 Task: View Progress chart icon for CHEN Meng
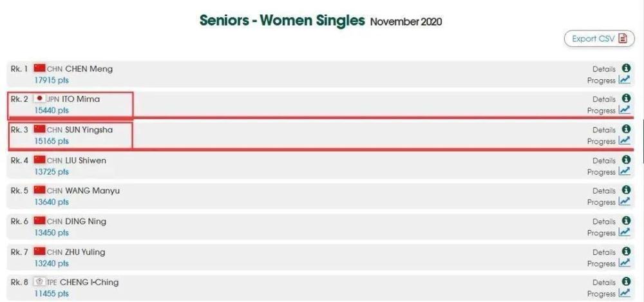[x=625, y=80]
